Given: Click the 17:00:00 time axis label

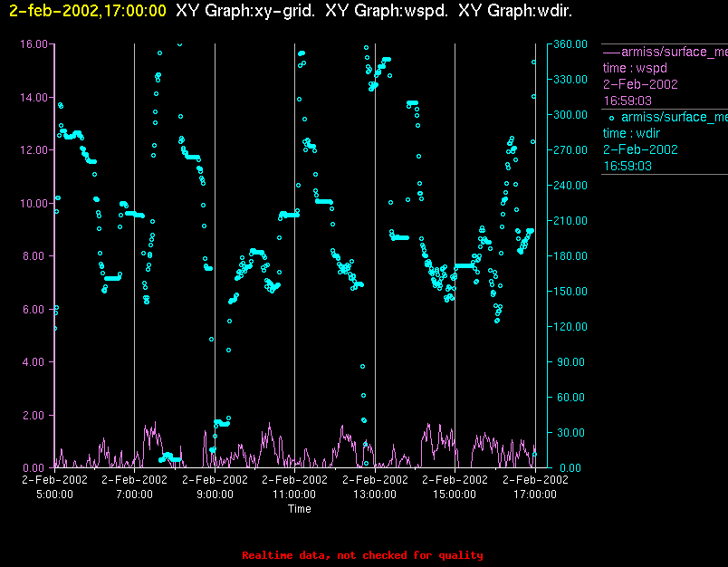Looking at the screenshot, I should (x=535, y=495).
